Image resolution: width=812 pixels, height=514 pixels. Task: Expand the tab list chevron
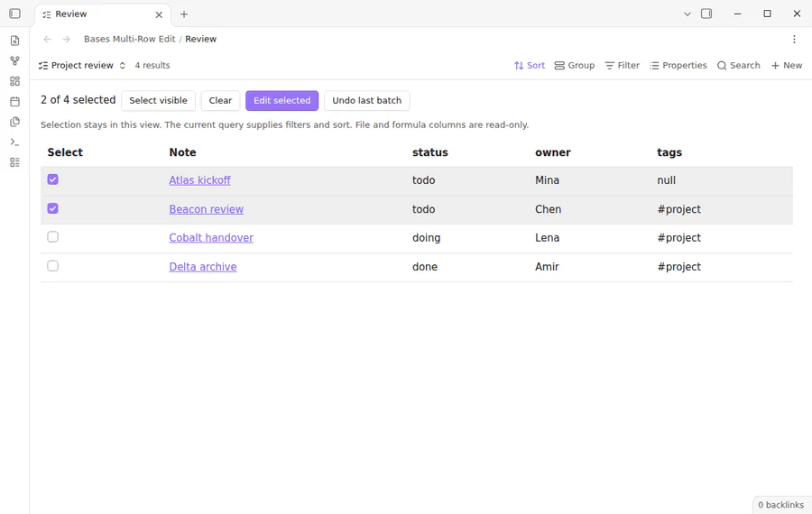[x=687, y=14]
